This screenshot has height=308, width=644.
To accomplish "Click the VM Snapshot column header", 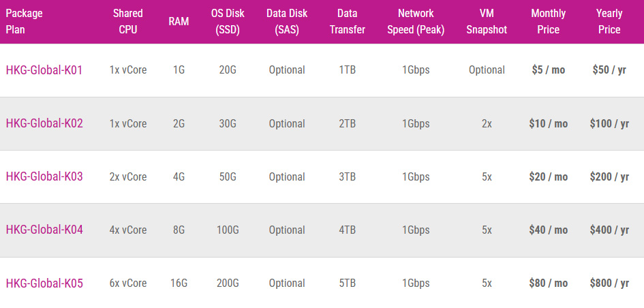I will [x=487, y=21].
